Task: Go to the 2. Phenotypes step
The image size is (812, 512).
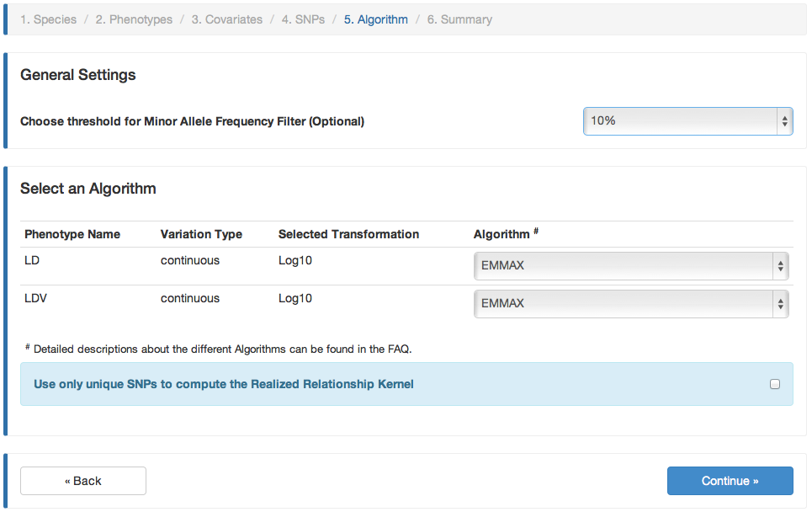Action: point(134,19)
